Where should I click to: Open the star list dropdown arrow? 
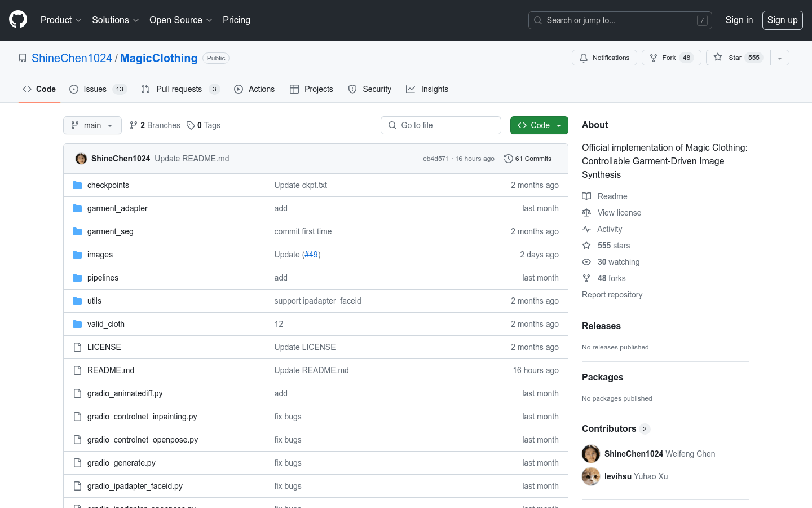point(780,58)
